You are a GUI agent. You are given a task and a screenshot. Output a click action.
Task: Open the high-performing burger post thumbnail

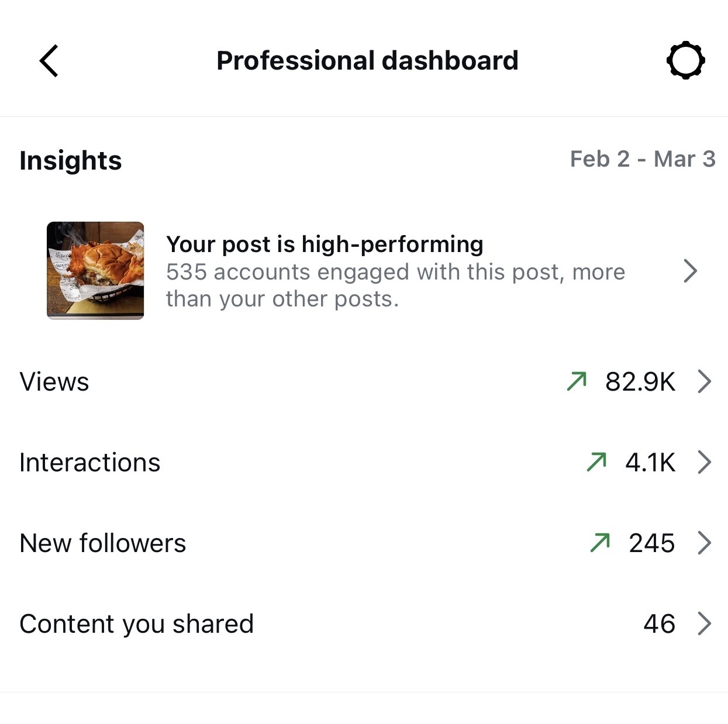[x=95, y=270]
